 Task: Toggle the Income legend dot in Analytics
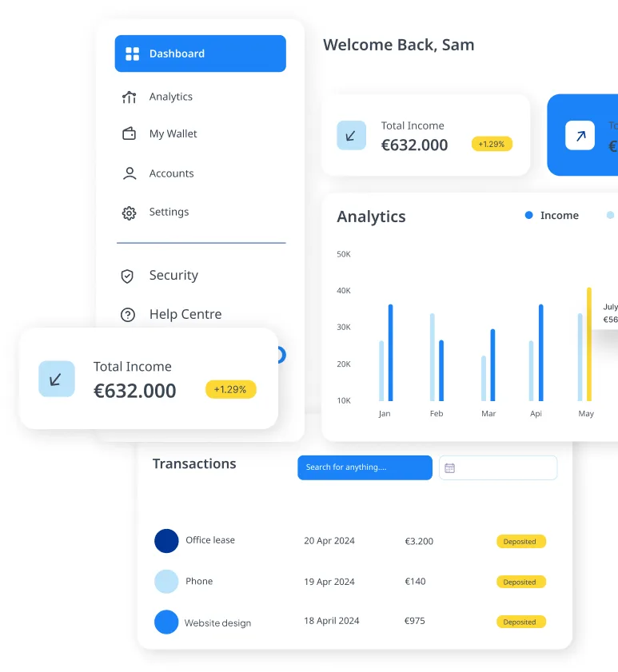tap(528, 215)
